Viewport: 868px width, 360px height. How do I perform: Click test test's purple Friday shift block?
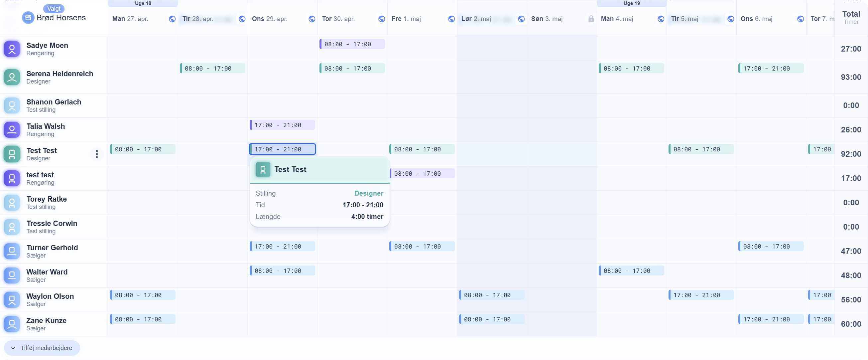point(422,174)
